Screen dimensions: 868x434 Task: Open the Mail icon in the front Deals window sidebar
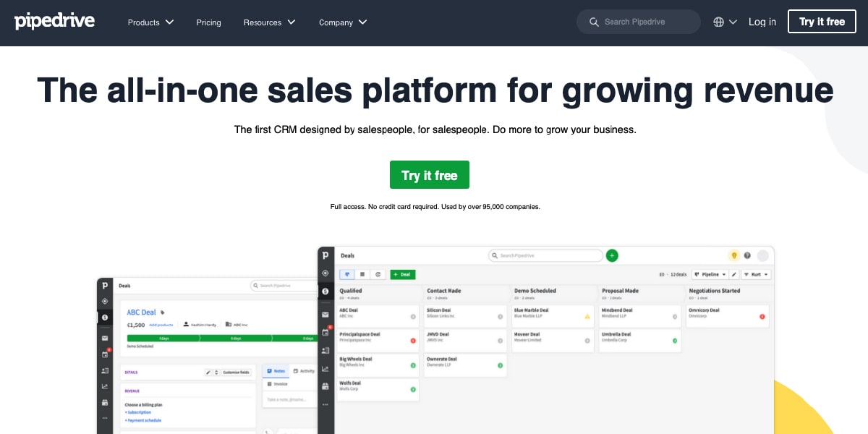325,315
